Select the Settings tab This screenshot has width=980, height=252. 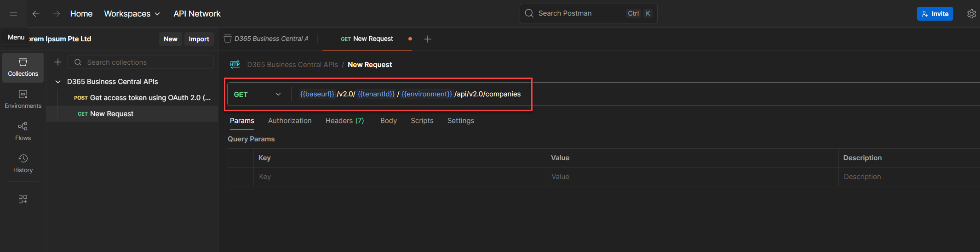coord(461,121)
